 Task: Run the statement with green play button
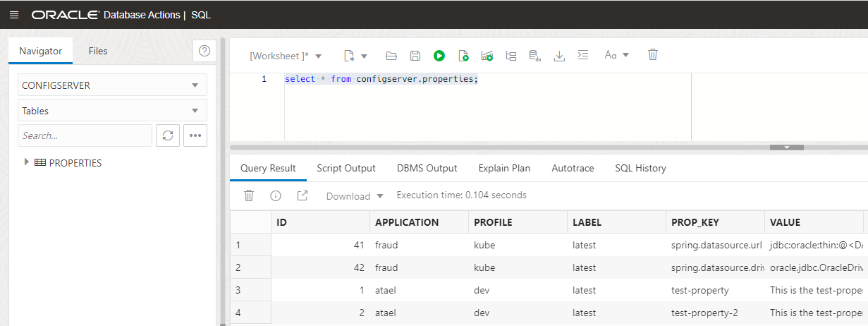click(439, 55)
